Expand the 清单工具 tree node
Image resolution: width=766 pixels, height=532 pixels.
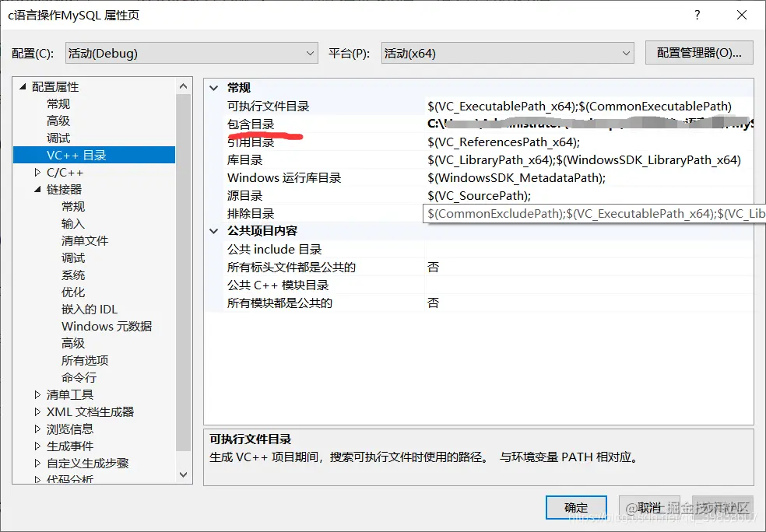pos(37,394)
